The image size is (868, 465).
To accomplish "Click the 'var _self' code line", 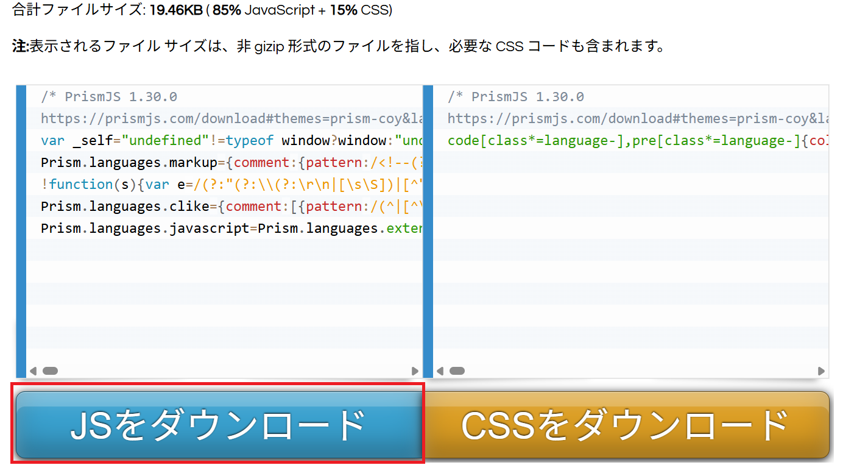I will 230,141.
